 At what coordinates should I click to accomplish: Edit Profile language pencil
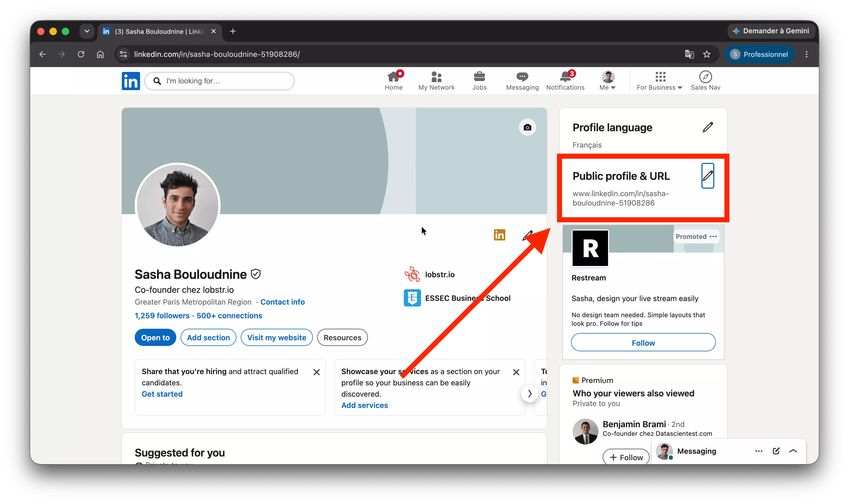coord(707,127)
